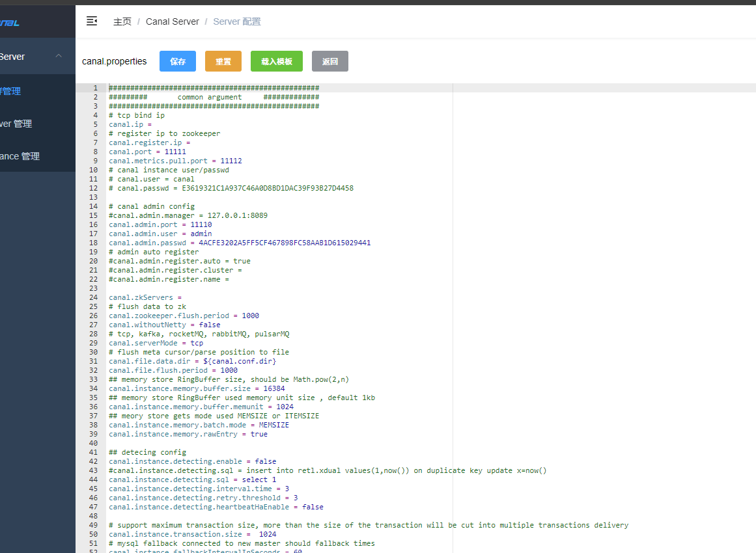The height and width of the screenshot is (553, 756).
Task: Click the green 载入模板 button
Action: point(276,61)
